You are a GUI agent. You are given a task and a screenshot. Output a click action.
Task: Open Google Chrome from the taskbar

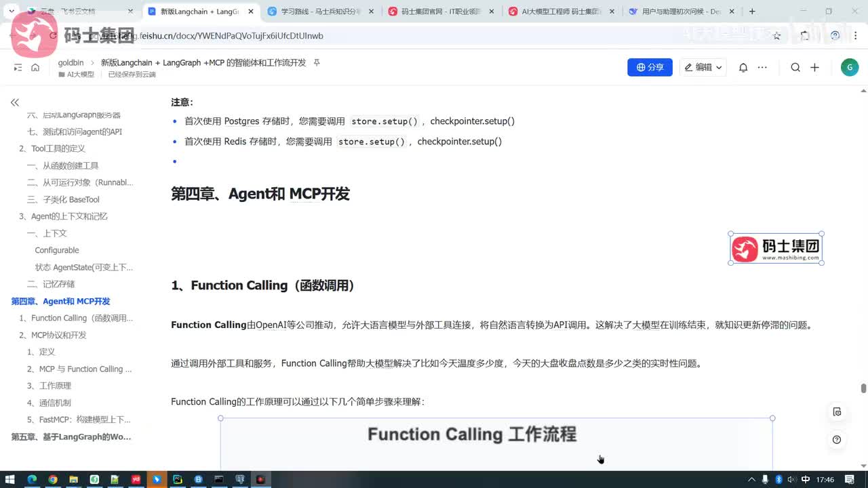pos(53,479)
